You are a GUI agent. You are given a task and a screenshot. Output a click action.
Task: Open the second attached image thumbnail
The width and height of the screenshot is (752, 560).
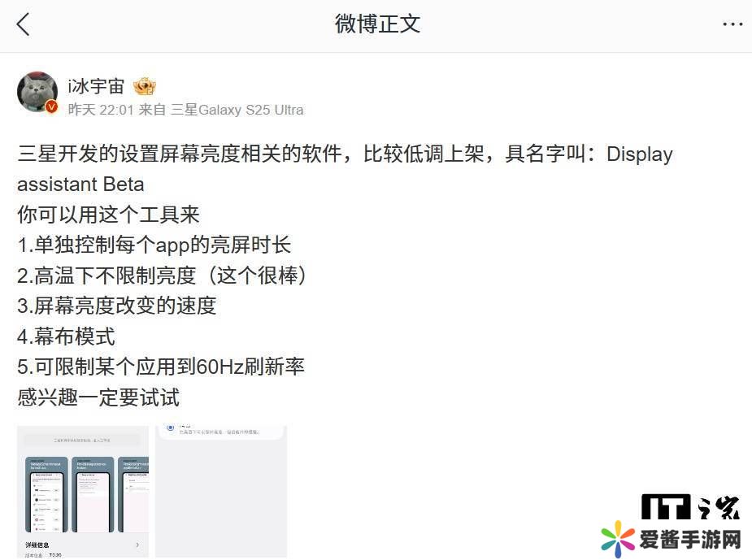click(221, 492)
